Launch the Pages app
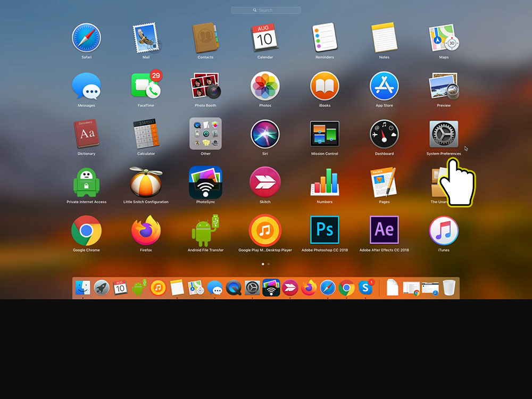Screen dimensions: 532x399 click(384, 182)
